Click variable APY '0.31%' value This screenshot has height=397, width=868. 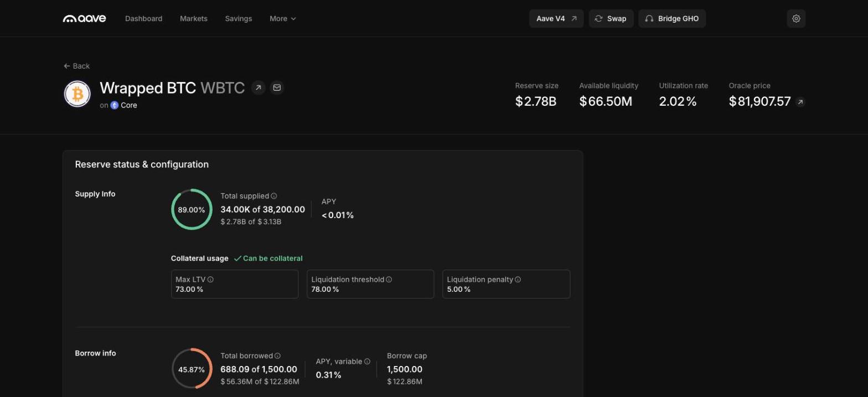pyautogui.click(x=328, y=375)
